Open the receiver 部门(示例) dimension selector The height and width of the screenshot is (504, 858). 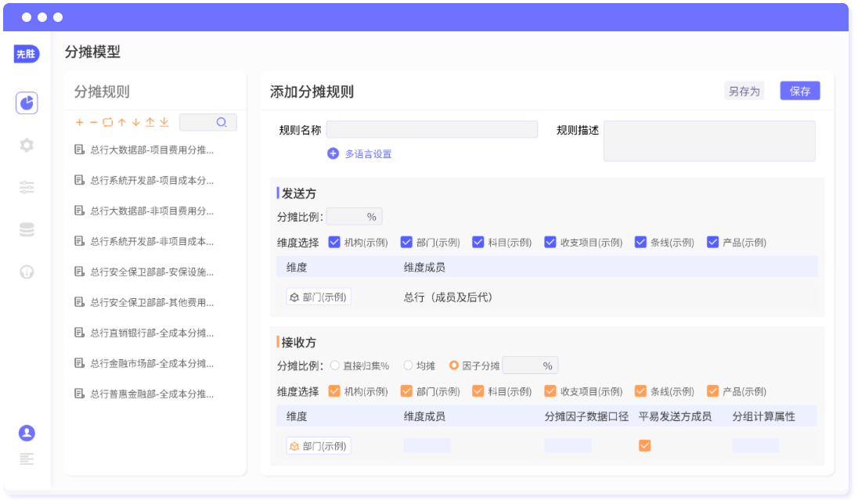[319, 446]
